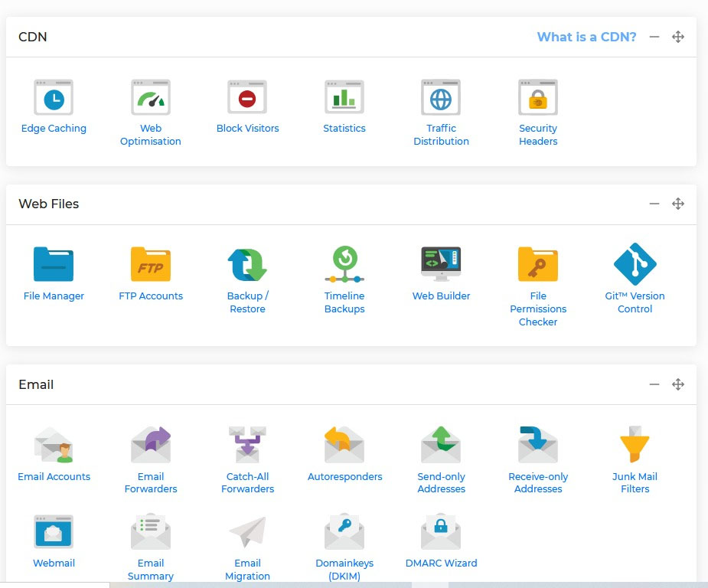
Task: Collapse the Web Files section
Action: coord(654,204)
